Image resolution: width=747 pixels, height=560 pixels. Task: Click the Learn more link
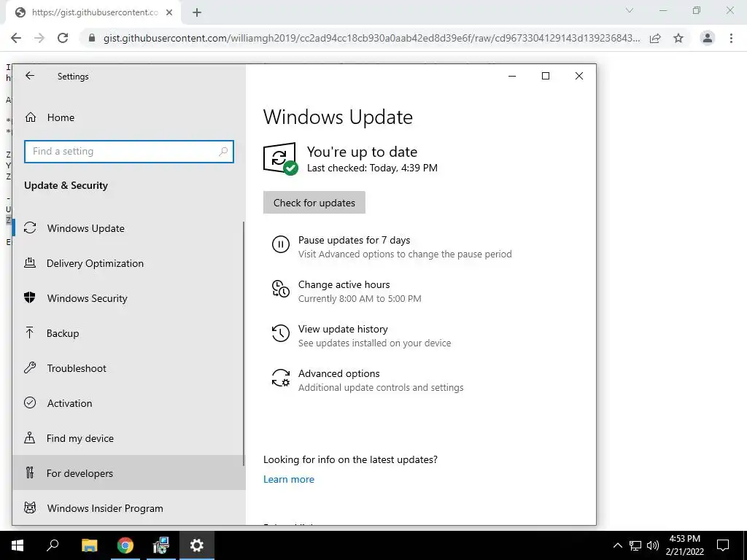289,479
